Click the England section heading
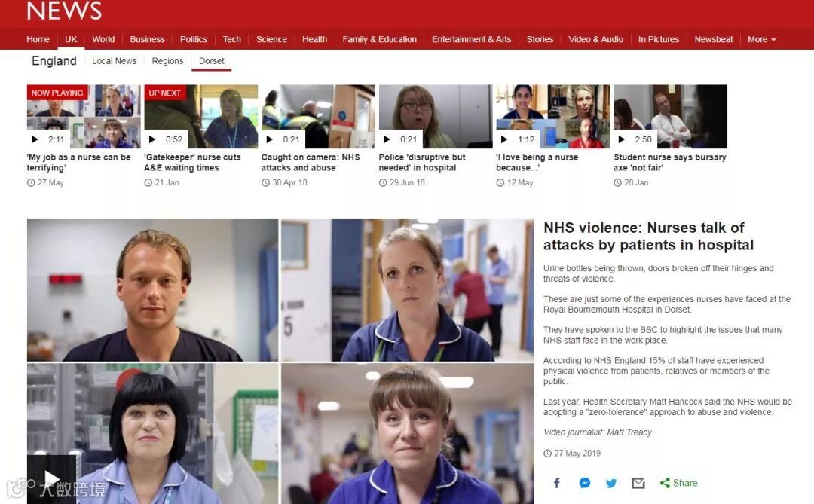This screenshot has height=504, width=814. click(x=54, y=61)
